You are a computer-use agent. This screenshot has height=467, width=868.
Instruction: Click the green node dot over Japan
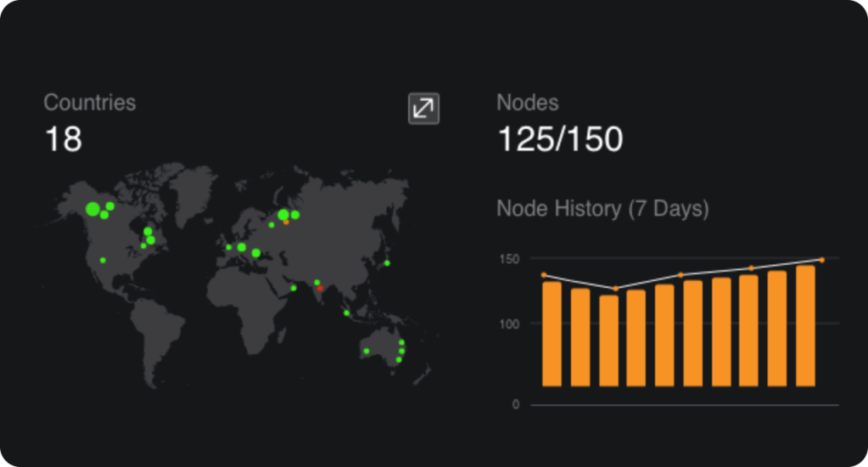(x=387, y=263)
